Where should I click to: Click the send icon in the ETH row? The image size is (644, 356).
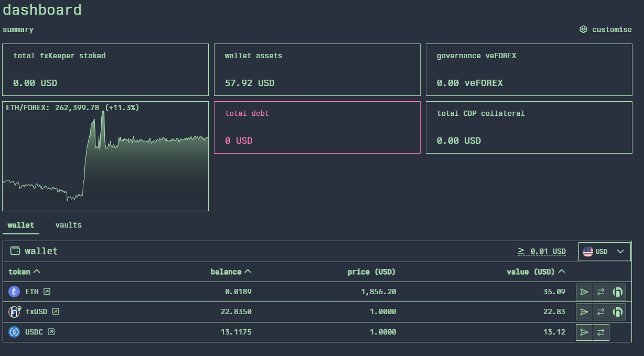(x=584, y=292)
